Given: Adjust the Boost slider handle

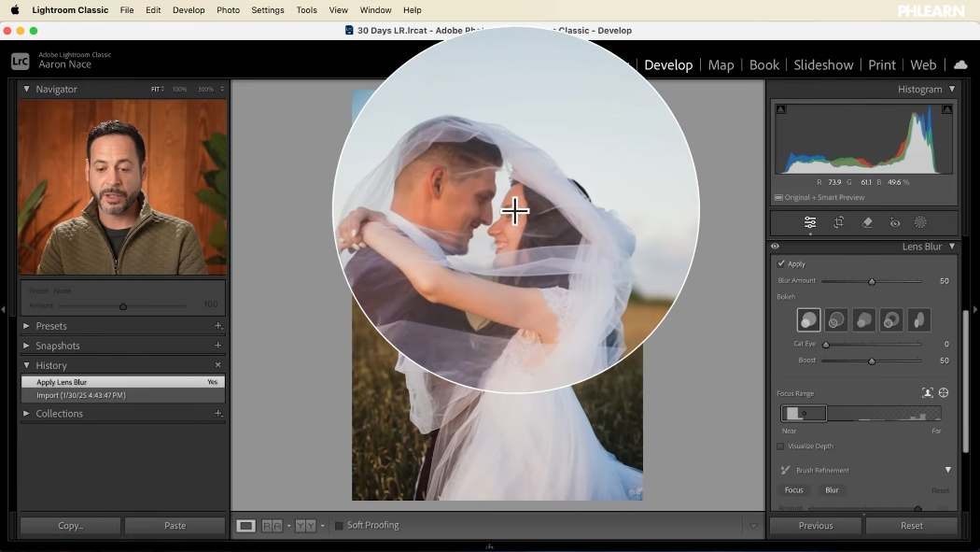Looking at the screenshot, I should (872, 361).
